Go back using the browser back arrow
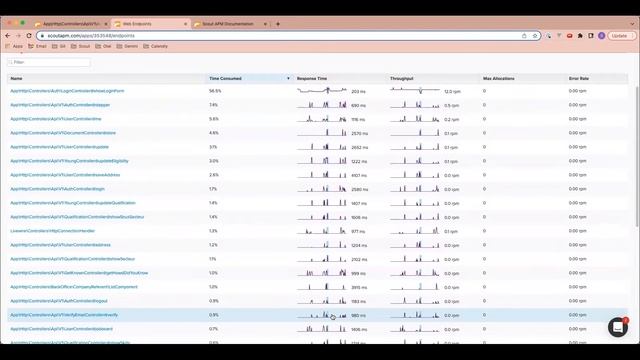This screenshot has height=360, width=640. tap(8, 36)
